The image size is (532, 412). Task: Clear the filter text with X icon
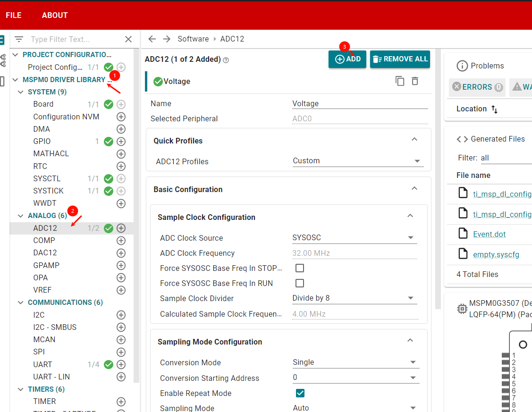point(128,39)
